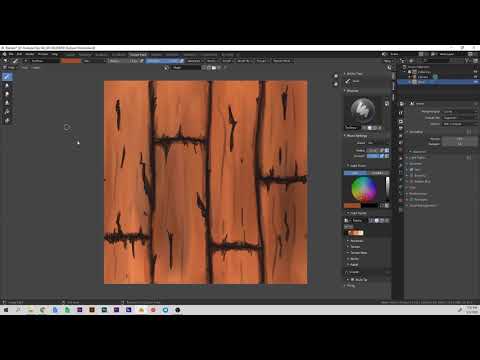This screenshot has height=360, width=480.
Task: Toggle Simplify checkbox in render properties
Action: pos(412,175)
